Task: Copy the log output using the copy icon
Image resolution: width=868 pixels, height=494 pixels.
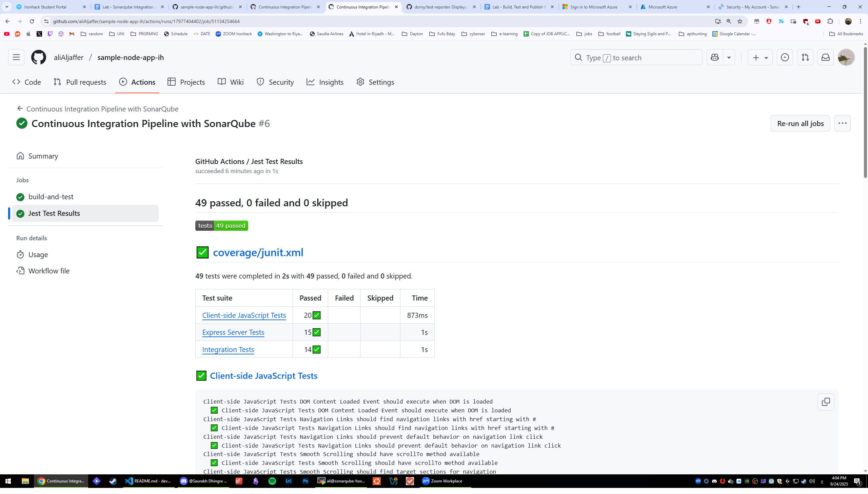Action: point(826,402)
